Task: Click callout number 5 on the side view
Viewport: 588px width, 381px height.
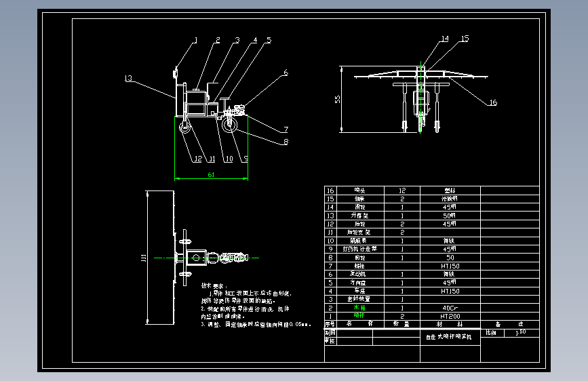Action: pos(269,40)
